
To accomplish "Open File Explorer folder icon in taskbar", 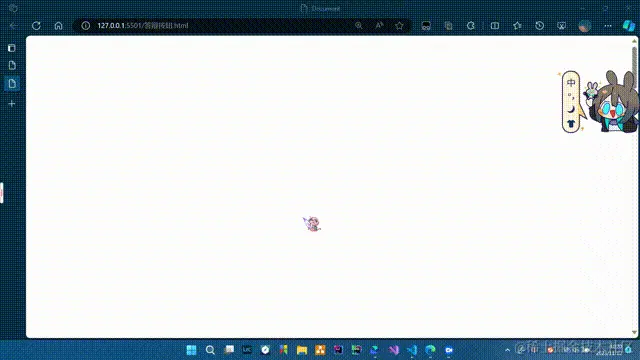I will tap(302, 350).
